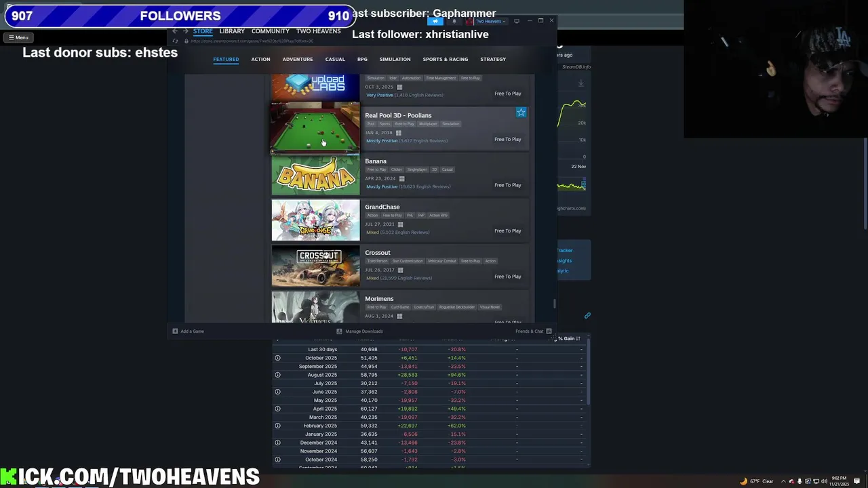This screenshot has width=868, height=488.
Task: Show hidden system tray icons chevron
Action: (783, 481)
